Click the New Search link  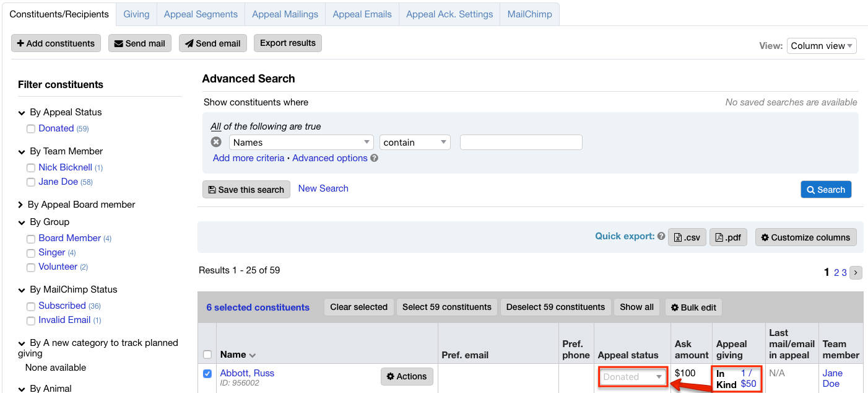[323, 188]
